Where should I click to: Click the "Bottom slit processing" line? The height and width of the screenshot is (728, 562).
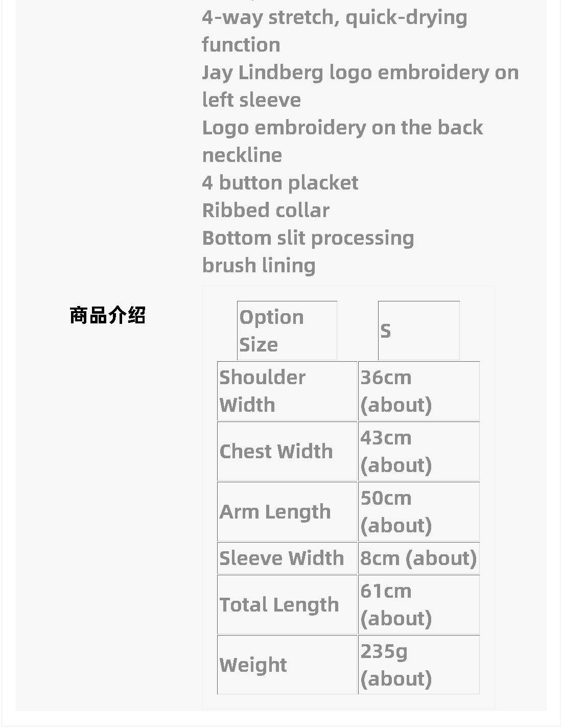[308, 238]
